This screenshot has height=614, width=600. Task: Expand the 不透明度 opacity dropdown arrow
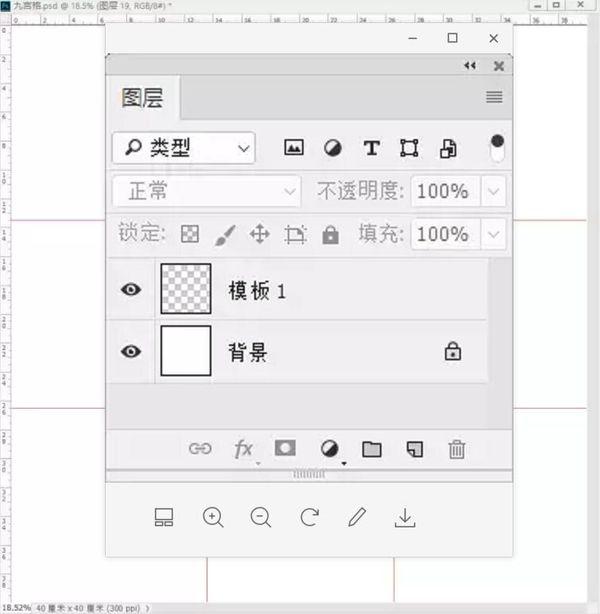pyautogui.click(x=494, y=191)
